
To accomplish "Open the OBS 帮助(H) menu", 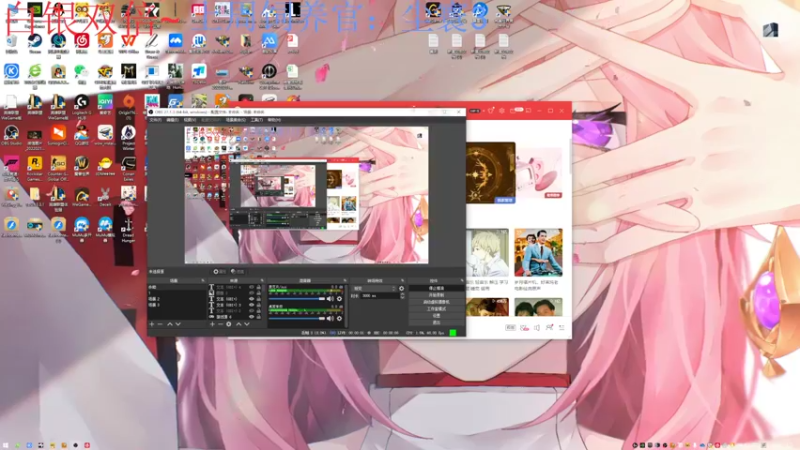I will 274,120.
